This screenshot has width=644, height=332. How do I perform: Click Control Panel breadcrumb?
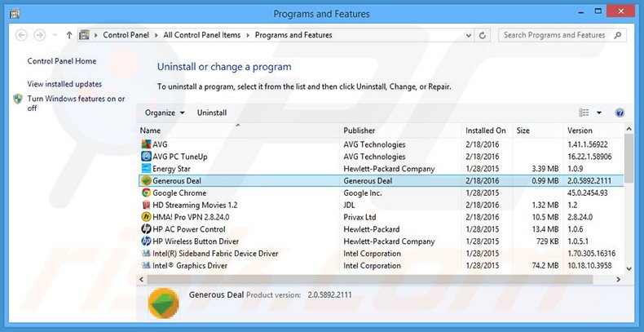[126, 35]
